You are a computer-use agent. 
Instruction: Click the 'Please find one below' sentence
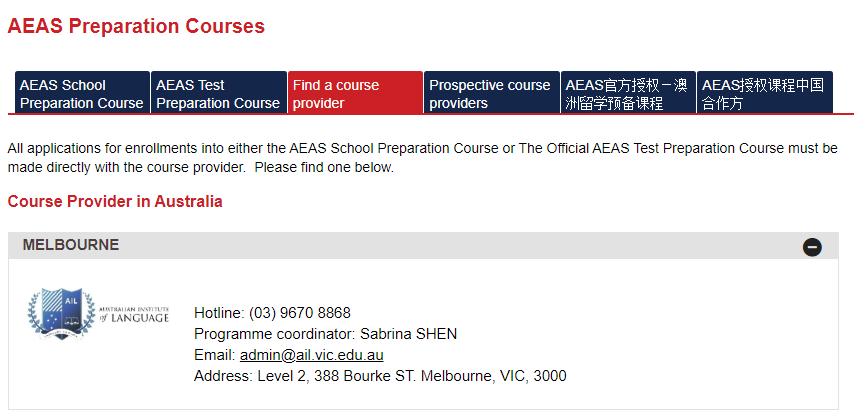coord(325,168)
